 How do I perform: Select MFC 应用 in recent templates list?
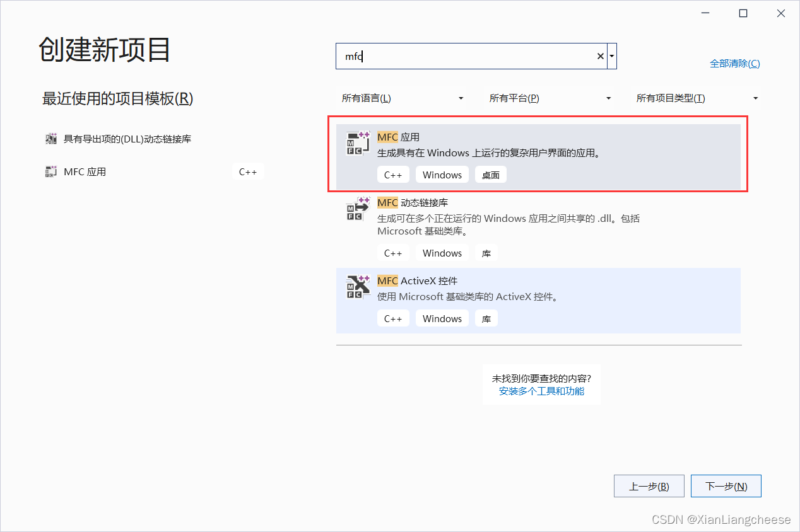coord(85,171)
